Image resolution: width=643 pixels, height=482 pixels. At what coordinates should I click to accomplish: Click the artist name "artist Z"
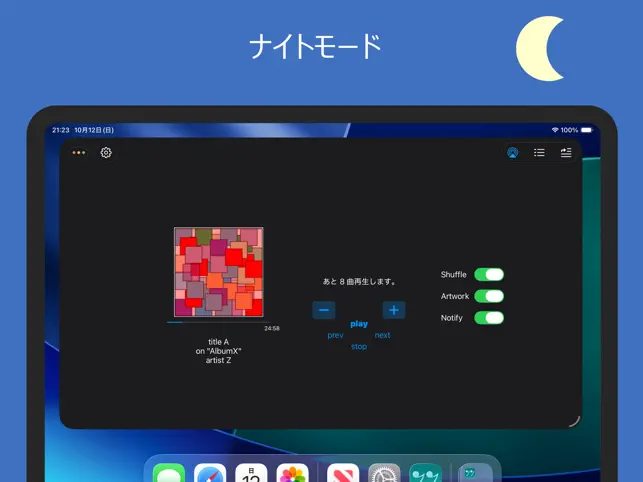(x=219, y=360)
